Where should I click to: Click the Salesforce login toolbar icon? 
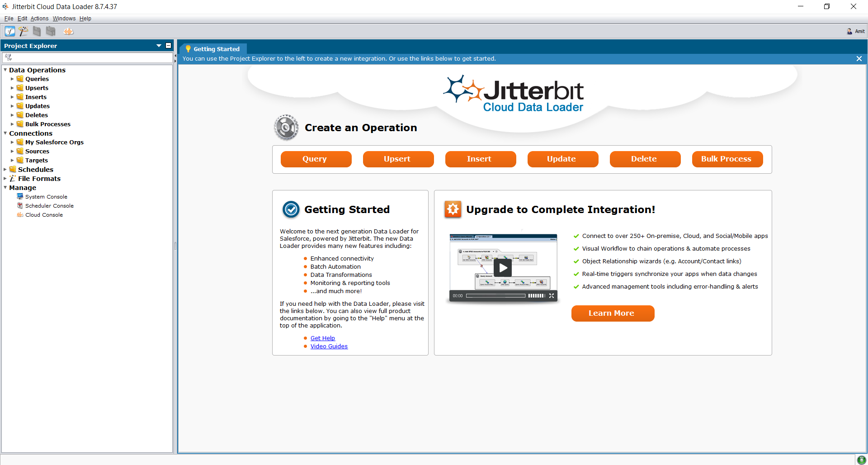tap(10, 31)
